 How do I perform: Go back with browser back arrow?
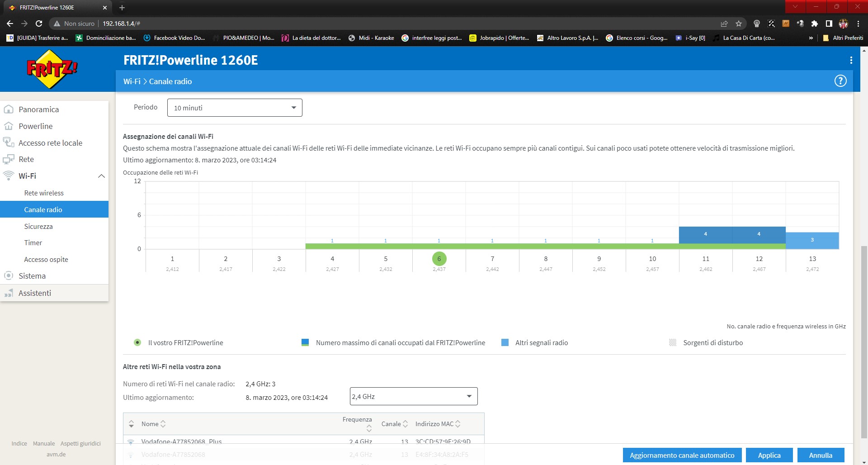[x=10, y=24]
